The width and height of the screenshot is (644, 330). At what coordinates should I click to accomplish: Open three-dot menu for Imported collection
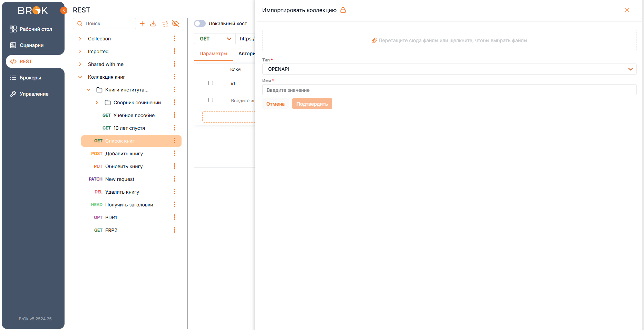pyautogui.click(x=175, y=51)
